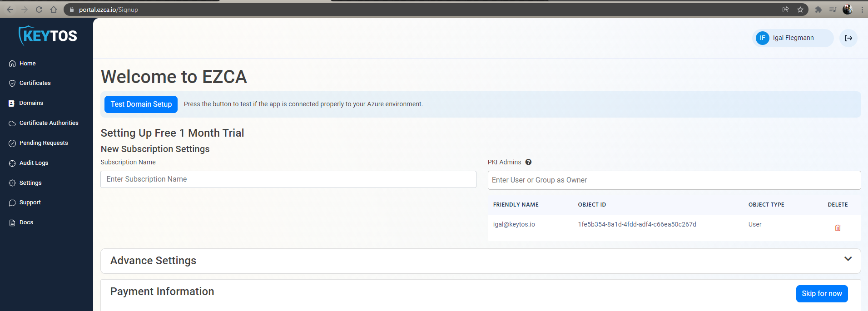Open Igal Flegmann user profile menu
The width and height of the screenshot is (868, 311).
click(792, 38)
